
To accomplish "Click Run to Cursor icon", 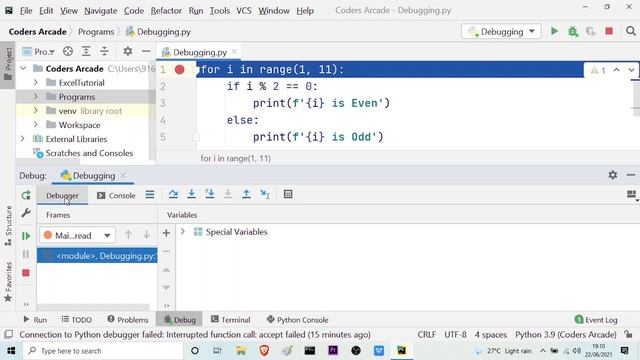I will pyautogui.click(x=265, y=194).
